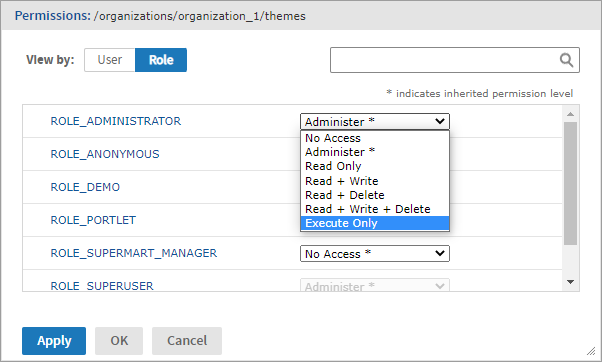602x362 pixels.
Task: Choose Execute Only option
Action: coord(375,223)
